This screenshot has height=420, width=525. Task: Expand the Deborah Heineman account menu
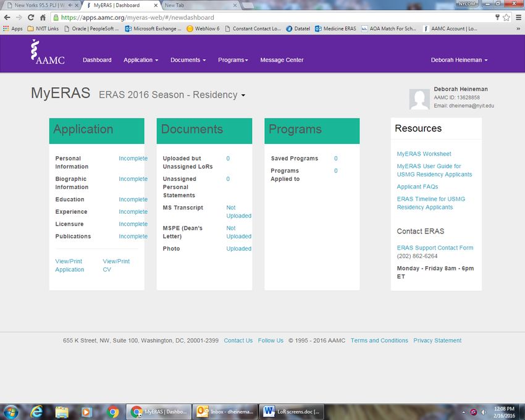459,60
